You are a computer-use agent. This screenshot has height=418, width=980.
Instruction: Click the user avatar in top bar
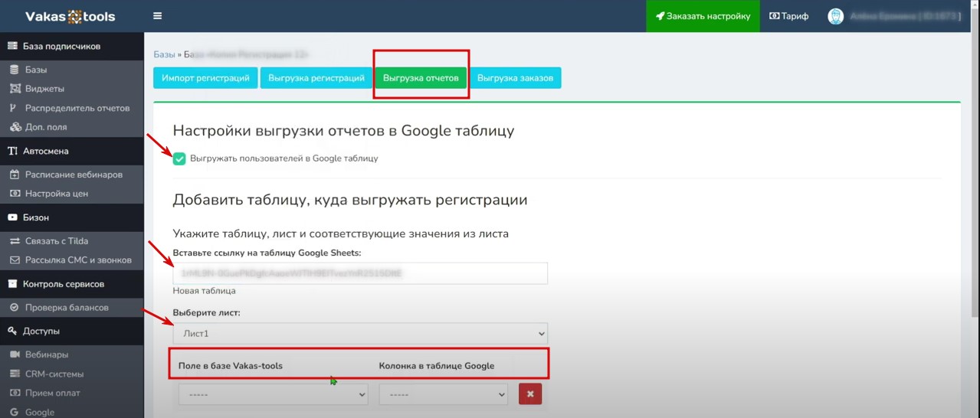point(835,16)
